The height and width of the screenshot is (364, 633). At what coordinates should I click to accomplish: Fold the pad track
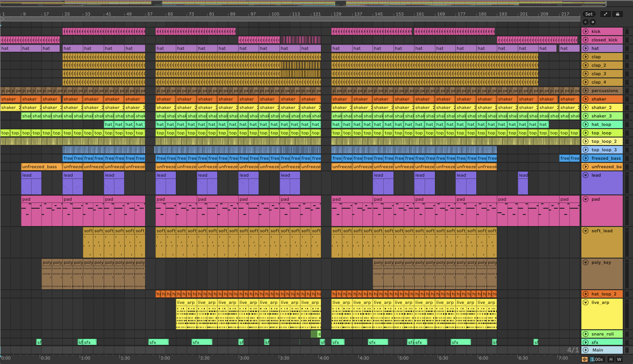[x=586, y=199]
